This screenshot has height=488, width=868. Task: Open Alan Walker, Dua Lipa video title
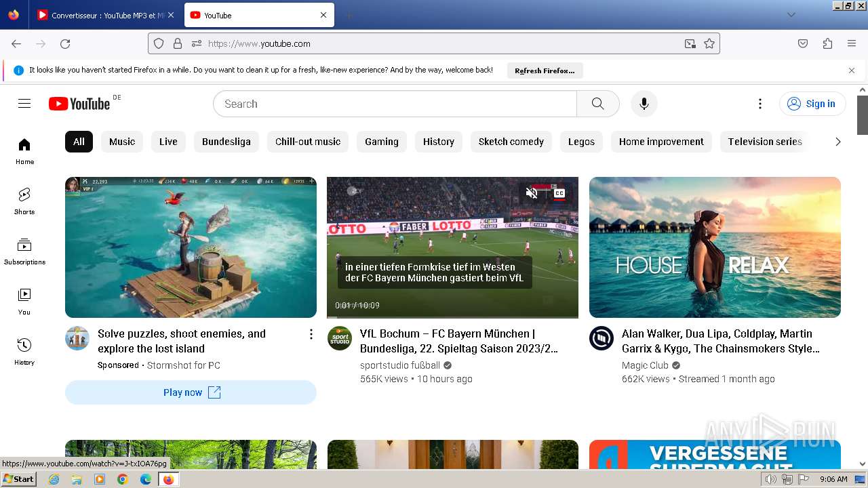(x=721, y=341)
